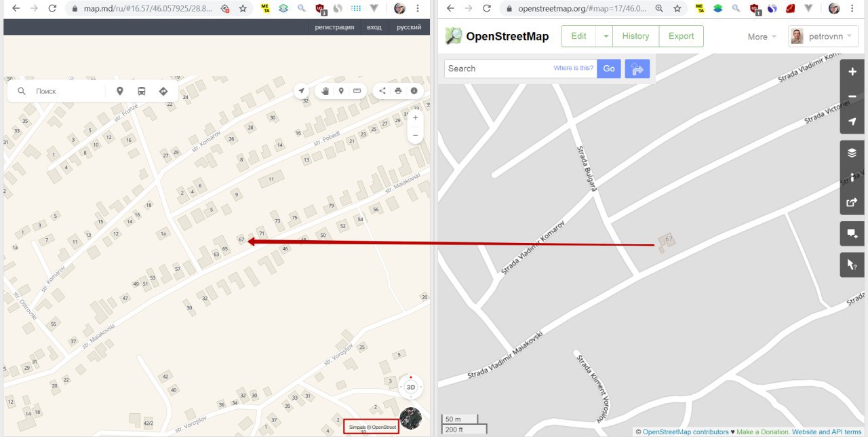868x437 pixels.
Task: Expand the Edit dropdown arrow
Action: point(604,36)
